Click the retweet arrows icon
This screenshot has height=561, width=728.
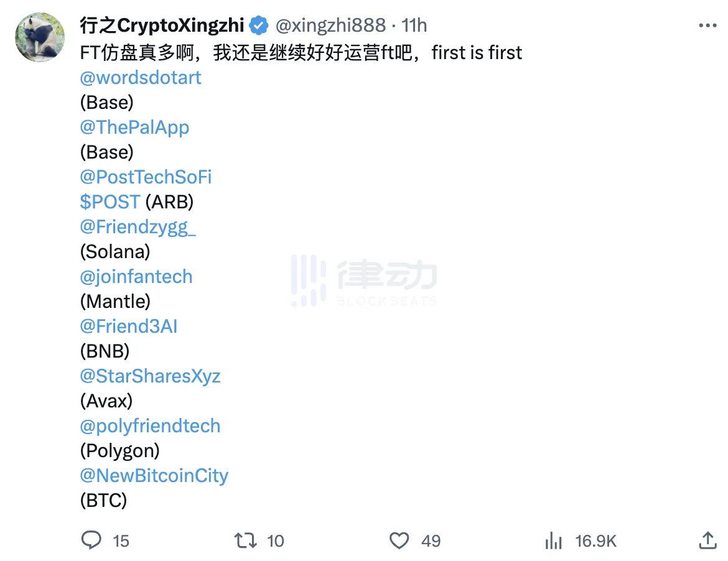pyautogui.click(x=246, y=540)
